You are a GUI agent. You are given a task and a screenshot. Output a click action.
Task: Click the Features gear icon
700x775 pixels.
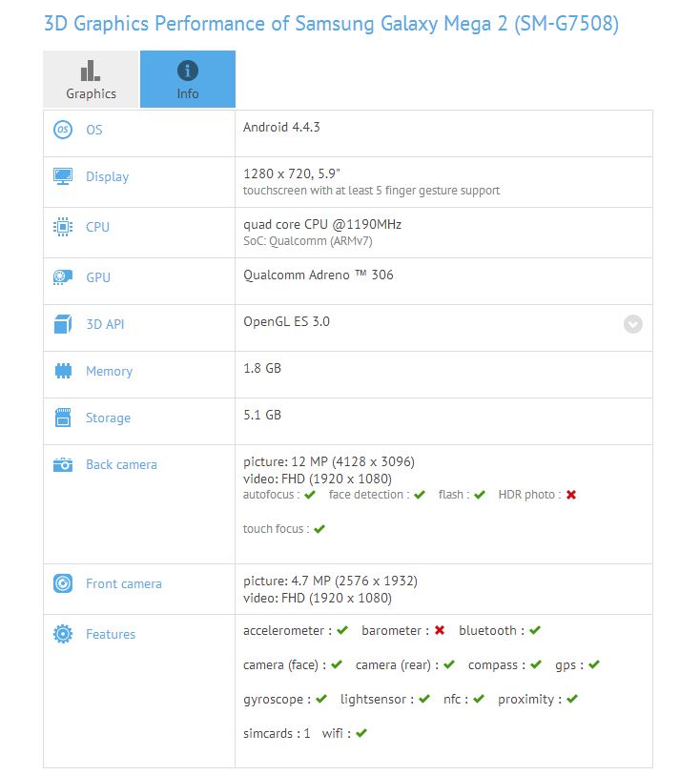pyautogui.click(x=63, y=634)
